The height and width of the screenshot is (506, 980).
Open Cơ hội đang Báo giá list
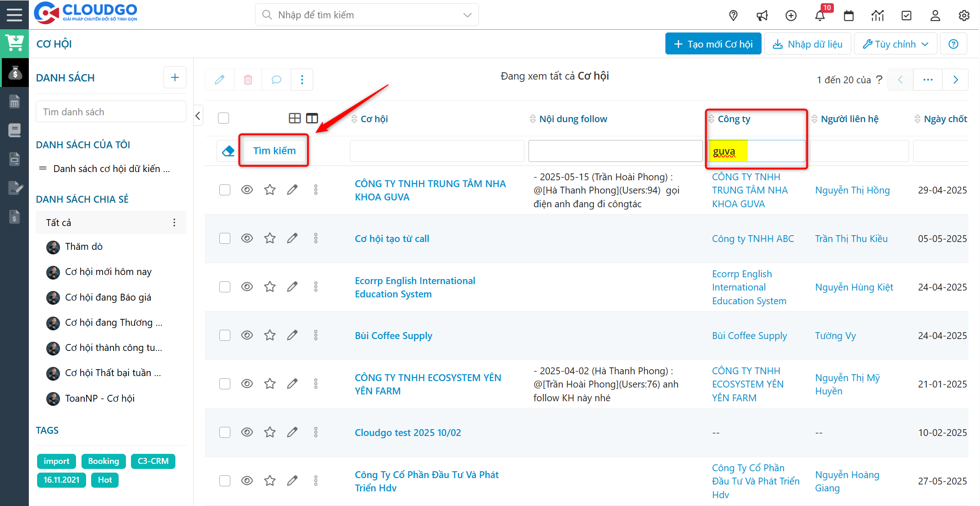(108, 297)
